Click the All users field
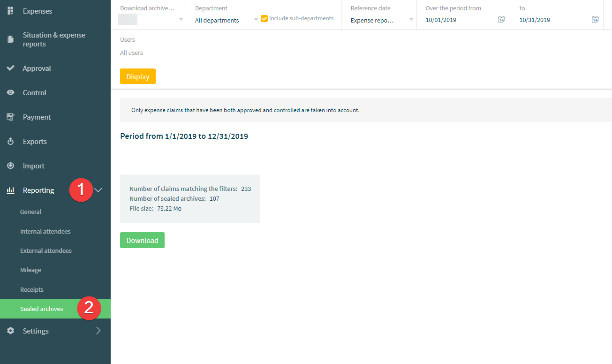 132,53
